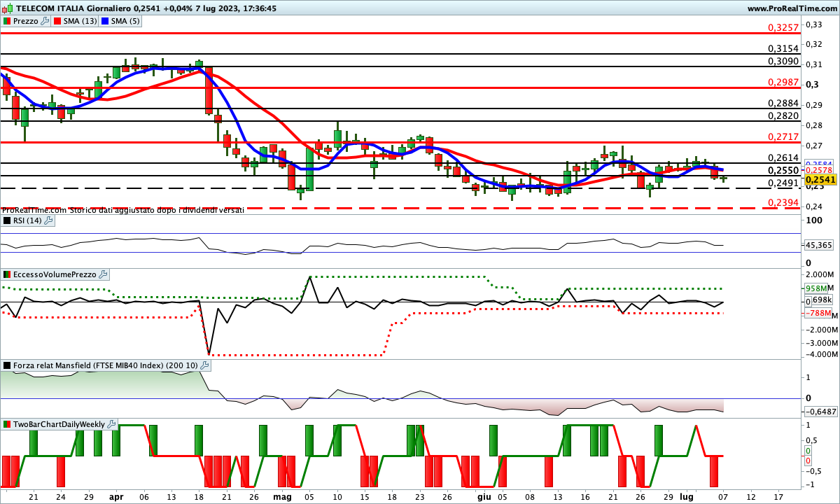Screen dimensions: 840x504
Task: Click the blue SMA (5) color swatch
Action: point(106,21)
